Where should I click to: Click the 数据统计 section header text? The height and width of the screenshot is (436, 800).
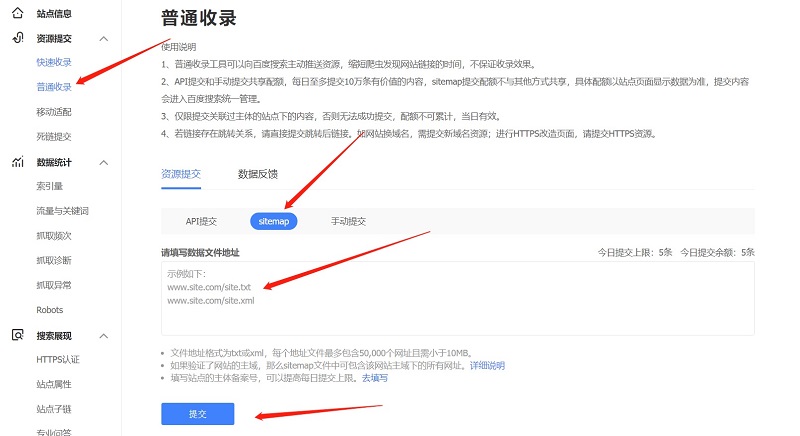[x=54, y=163]
